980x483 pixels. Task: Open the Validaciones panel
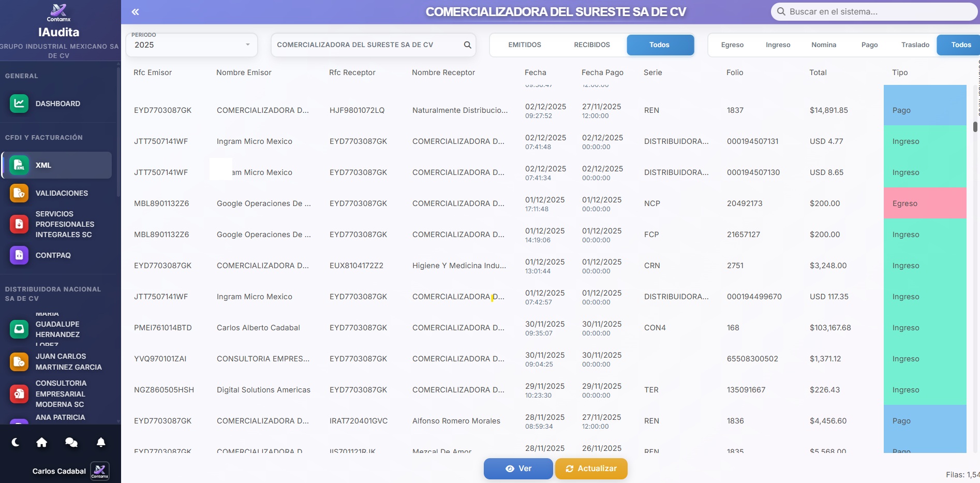(x=19, y=193)
